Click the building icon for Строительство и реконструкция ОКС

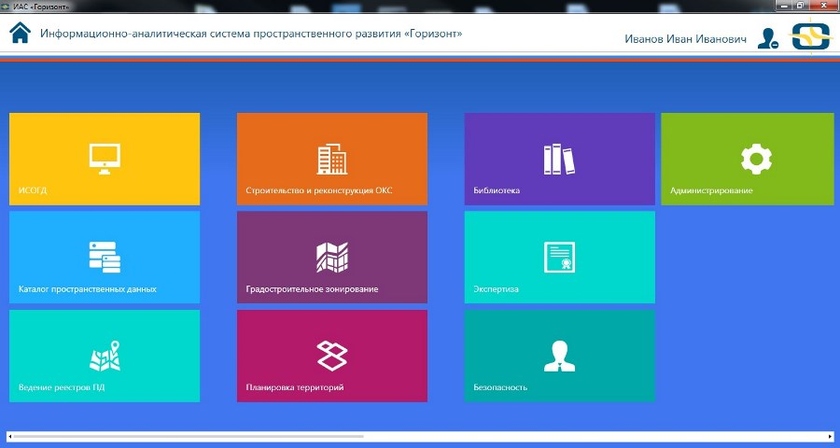pyautogui.click(x=331, y=157)
